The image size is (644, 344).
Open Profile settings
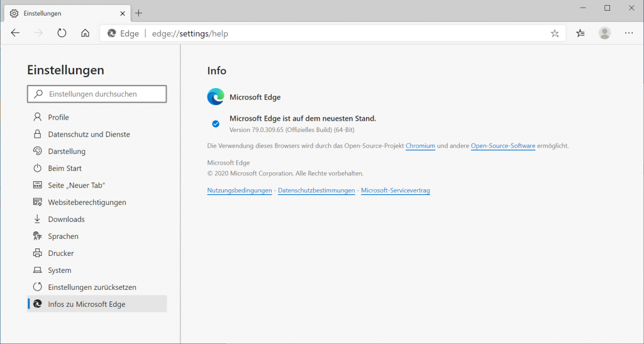point(97,118)
